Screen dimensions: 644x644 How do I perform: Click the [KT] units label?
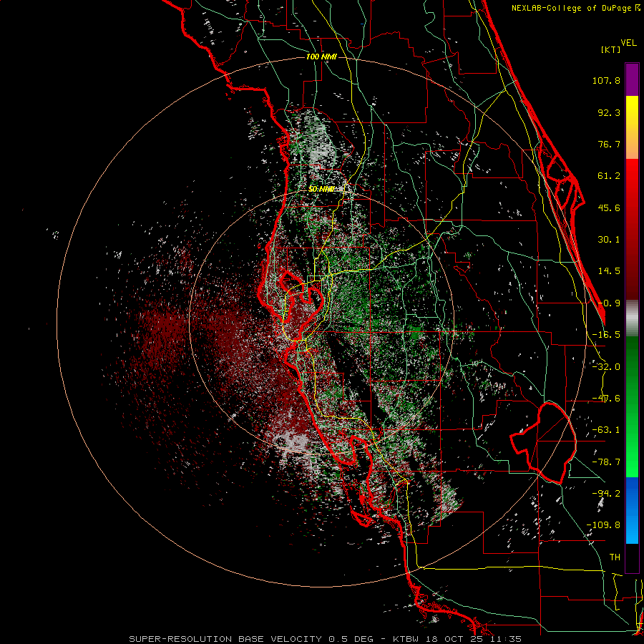611,49
